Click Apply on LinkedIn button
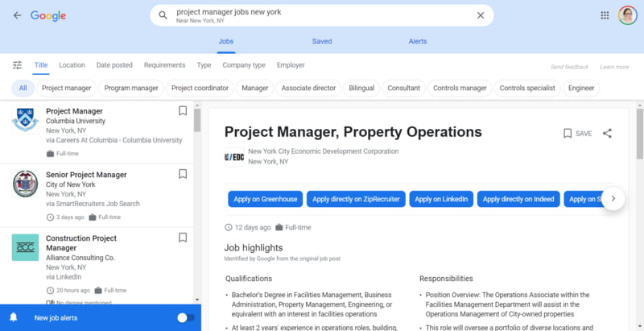 [441, 199]
